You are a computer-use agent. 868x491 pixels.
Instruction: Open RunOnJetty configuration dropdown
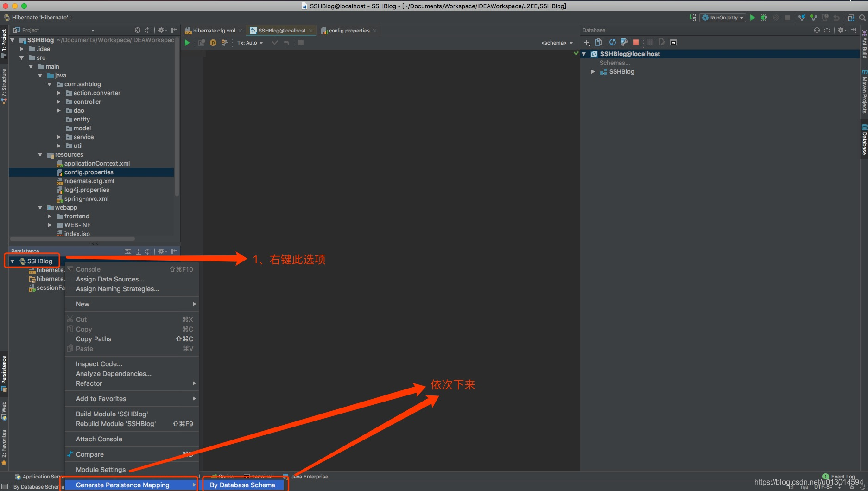(722, 18)
